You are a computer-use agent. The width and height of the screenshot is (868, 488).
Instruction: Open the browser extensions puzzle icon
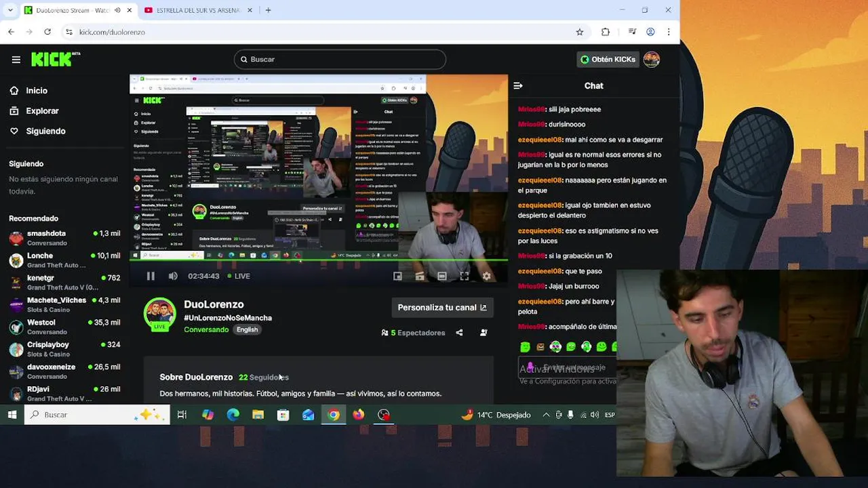pos(606,32)
